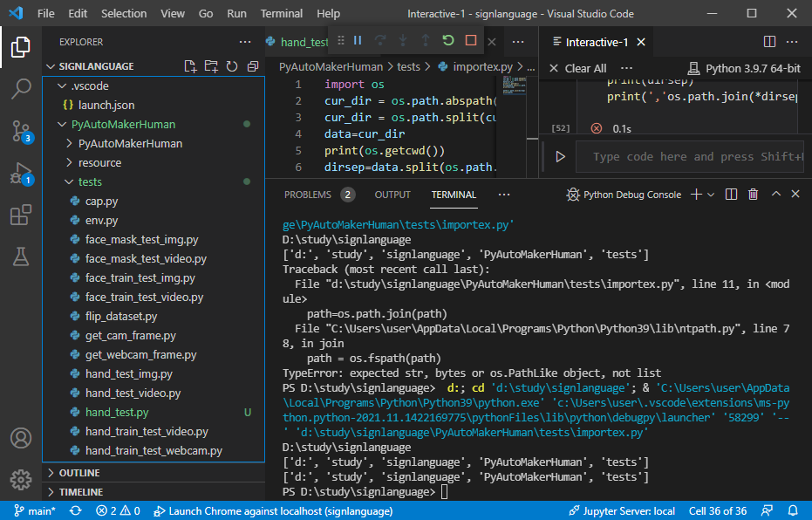The height and width of the screenshot is (520, 812).
Task: Open the Accounts menu icon
Action: point(21,438)
